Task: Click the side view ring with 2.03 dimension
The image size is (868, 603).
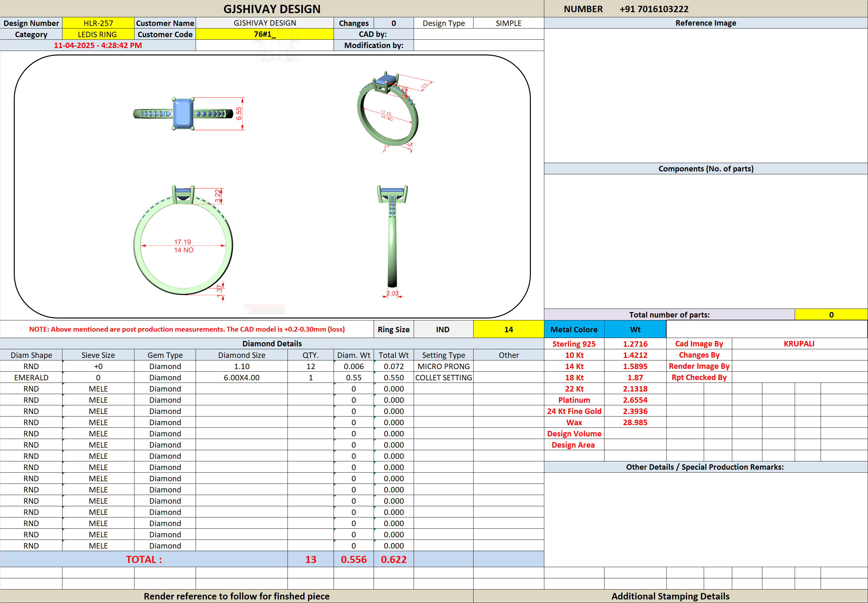Action: pos(392,242)
